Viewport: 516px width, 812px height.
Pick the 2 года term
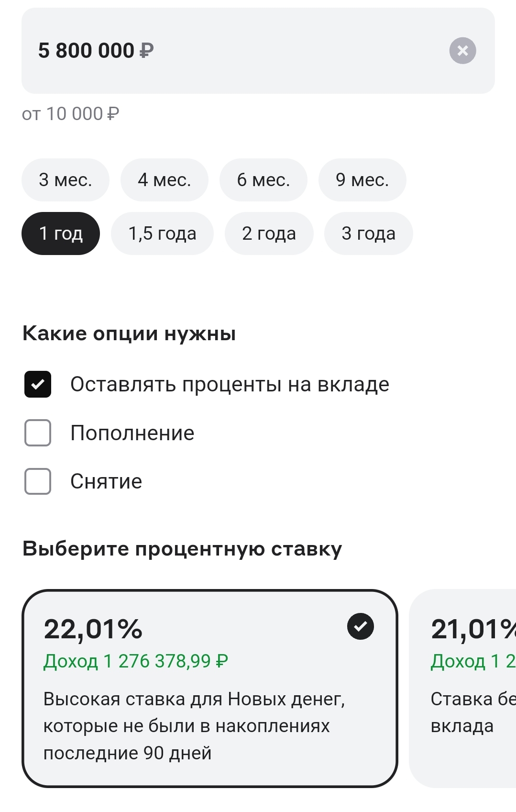click(x=269, y=234)
